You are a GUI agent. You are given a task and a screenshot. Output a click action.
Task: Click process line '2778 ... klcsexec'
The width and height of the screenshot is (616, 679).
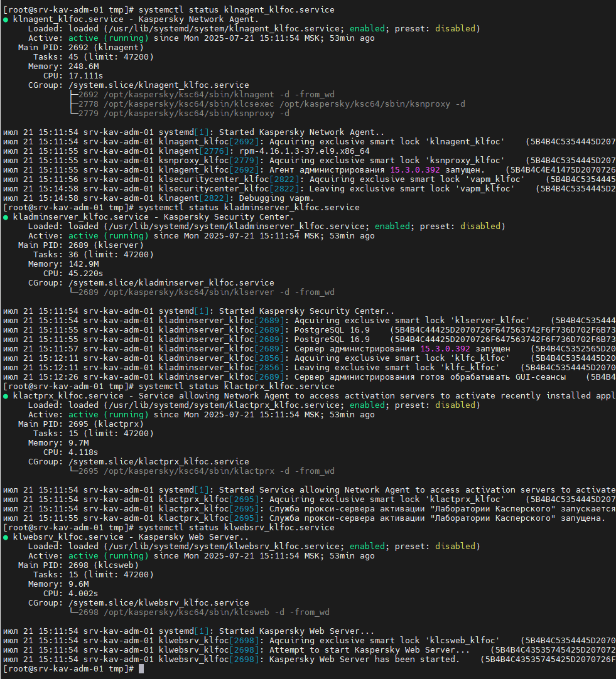[272, 104]
